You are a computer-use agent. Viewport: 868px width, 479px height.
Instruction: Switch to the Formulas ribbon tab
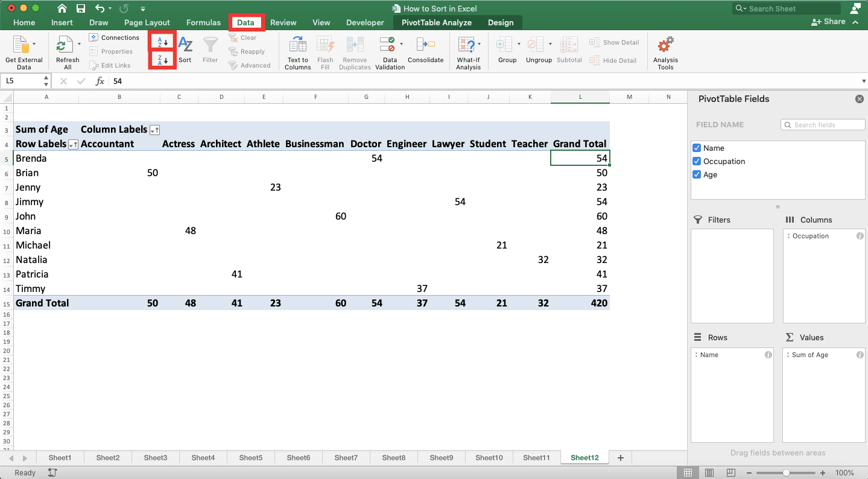[203, 22]
